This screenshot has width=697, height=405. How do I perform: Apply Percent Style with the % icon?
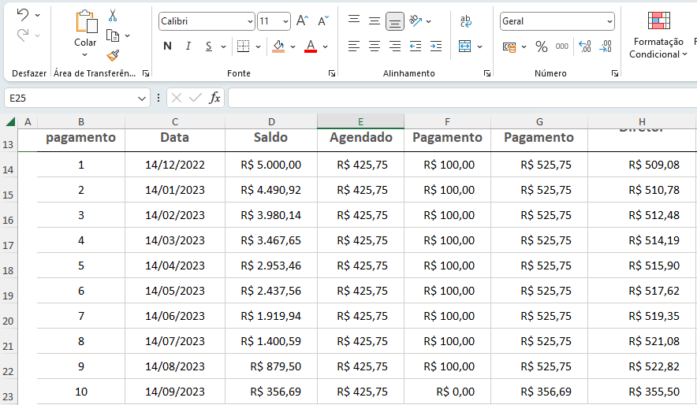[x=541, y=46]
